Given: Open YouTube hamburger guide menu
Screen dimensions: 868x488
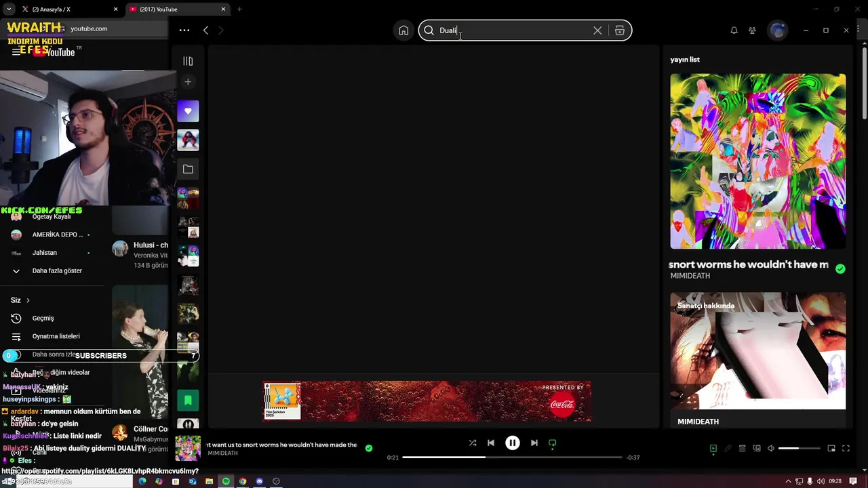Looking at the screenshot, I should (16, 52).
